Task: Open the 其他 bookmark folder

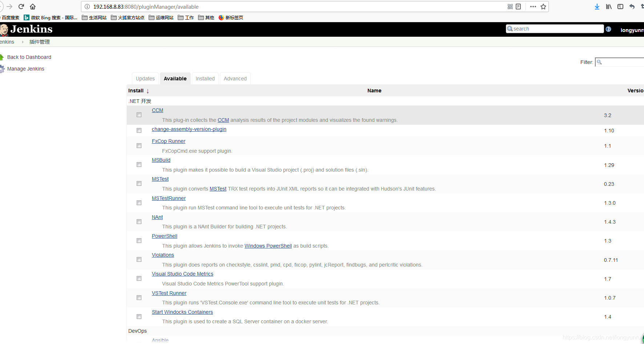Action: [x=206, y=17]
